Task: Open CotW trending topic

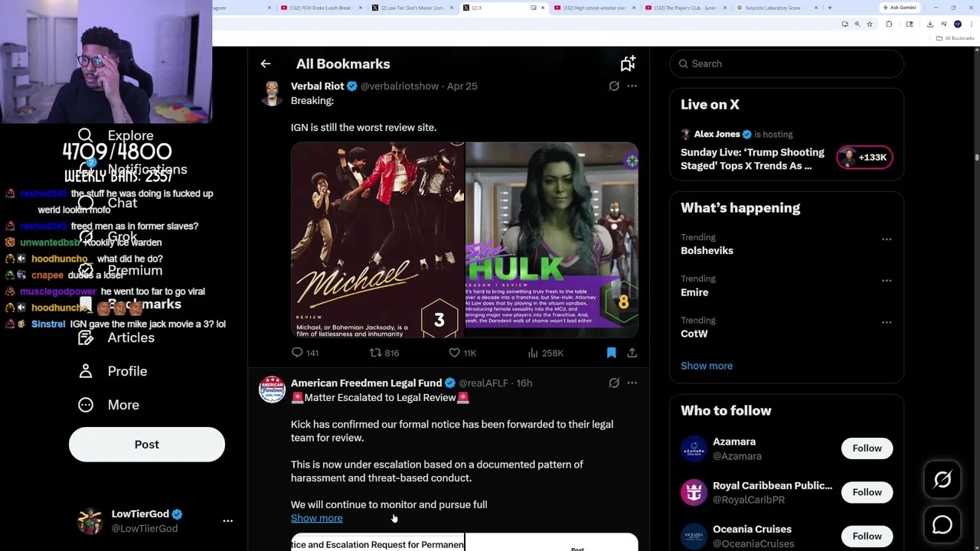Action: [694, 334]
